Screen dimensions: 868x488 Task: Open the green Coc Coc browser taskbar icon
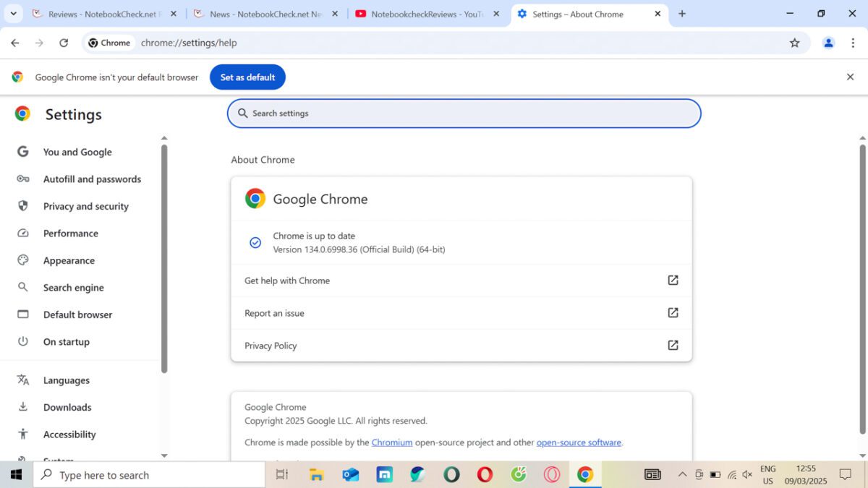519,475
